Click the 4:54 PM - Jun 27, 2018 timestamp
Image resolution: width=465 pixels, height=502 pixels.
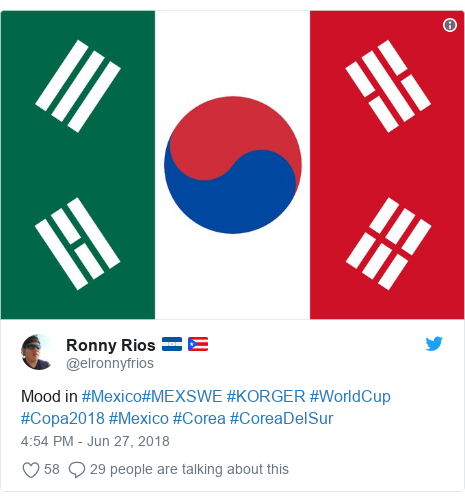tap(95, 441)
